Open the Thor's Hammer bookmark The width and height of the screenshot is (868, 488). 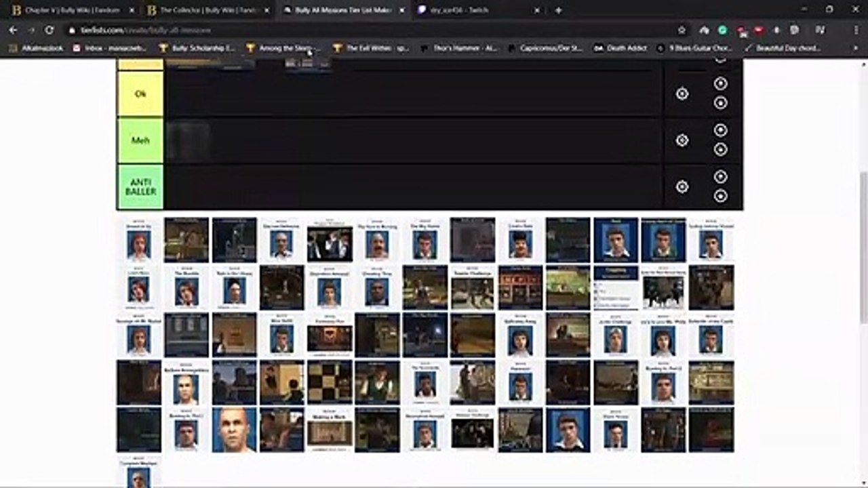click(459, 48)
